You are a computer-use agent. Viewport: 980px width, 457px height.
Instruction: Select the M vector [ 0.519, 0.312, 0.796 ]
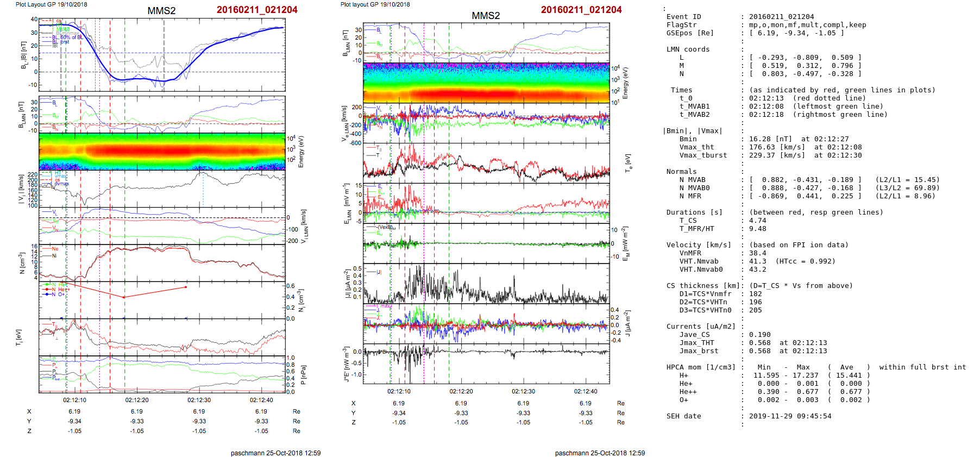805,66
